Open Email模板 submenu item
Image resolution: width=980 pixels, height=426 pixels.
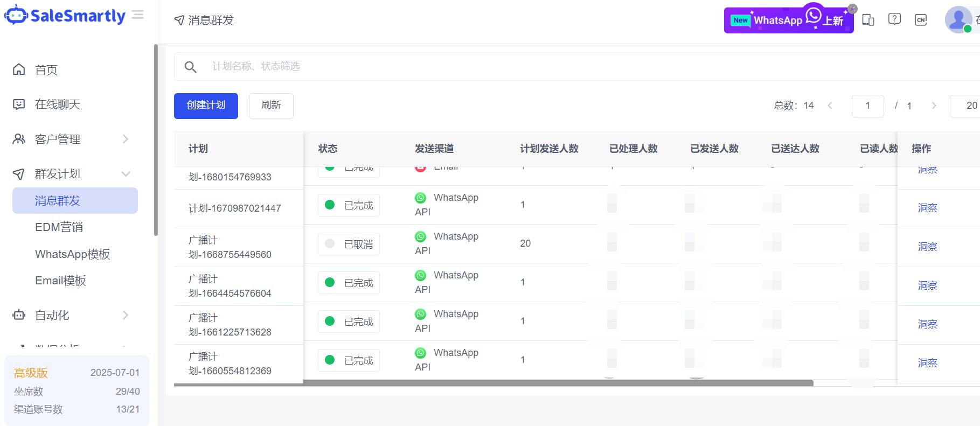[x=60, y=281]
